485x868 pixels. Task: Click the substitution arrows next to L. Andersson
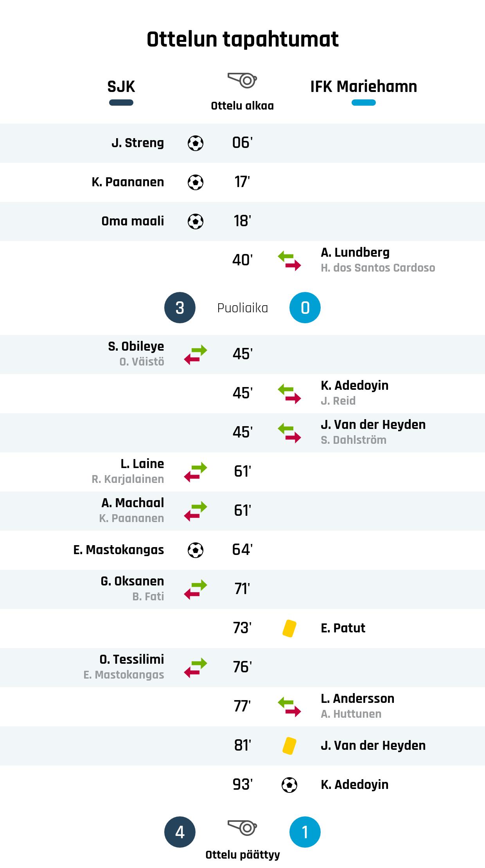tap(289, 707)
